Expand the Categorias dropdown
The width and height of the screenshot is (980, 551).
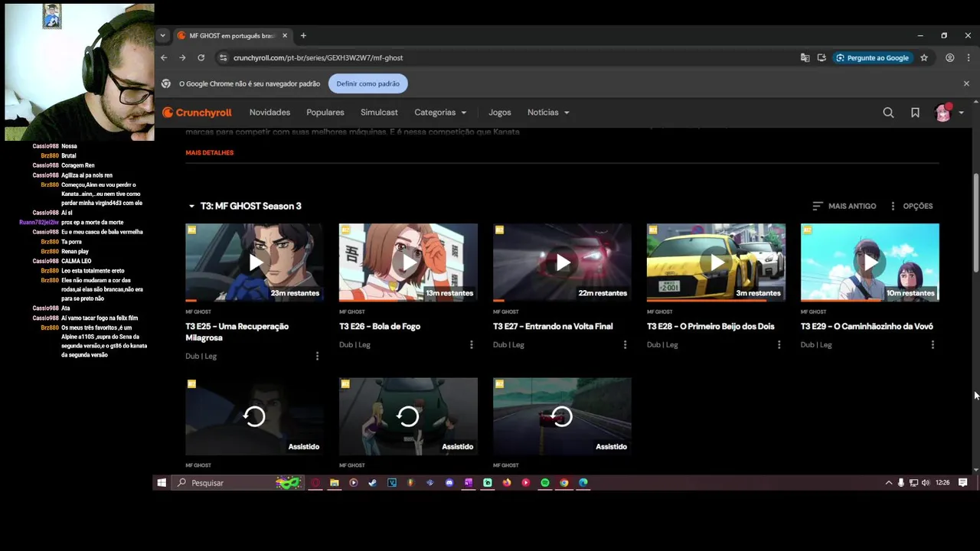click(440, 112)
